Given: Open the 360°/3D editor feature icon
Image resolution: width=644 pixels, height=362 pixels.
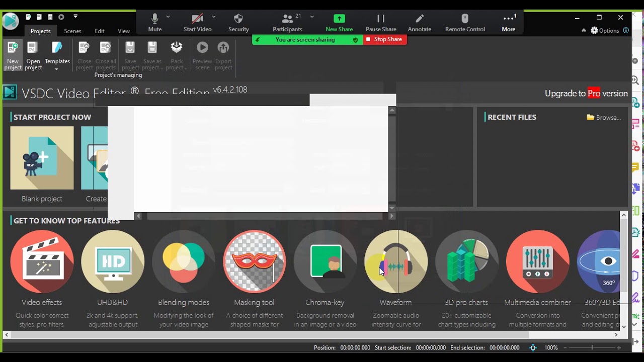Looking at the screenshot, I should [x=599, y=261].
